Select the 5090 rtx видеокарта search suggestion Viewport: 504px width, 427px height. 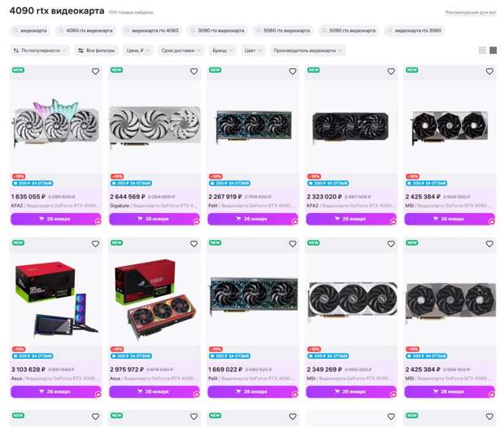pos(349,31)
